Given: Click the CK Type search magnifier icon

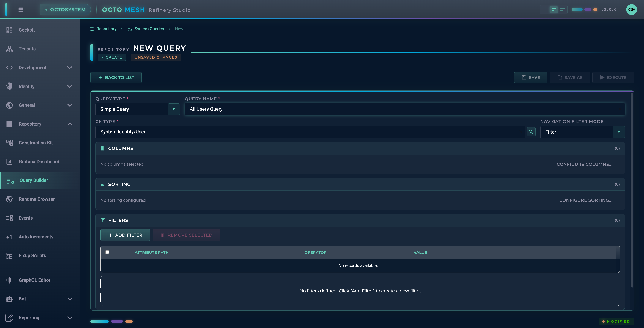Looking at the screenshot, I should click(531, 132).
